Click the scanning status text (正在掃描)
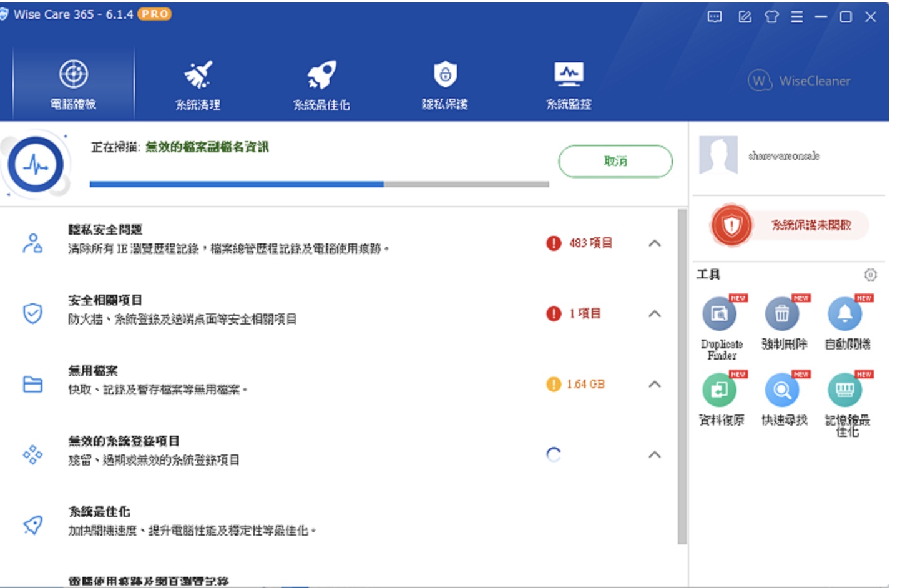This screenshot has height=588, width=905. coord(180,147)
